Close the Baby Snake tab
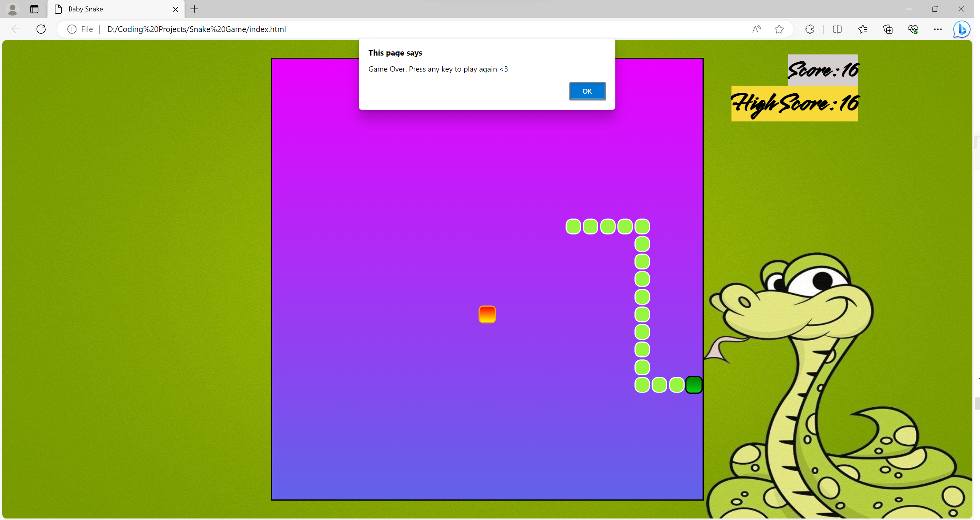980x520 pixels. coord(175,9)
